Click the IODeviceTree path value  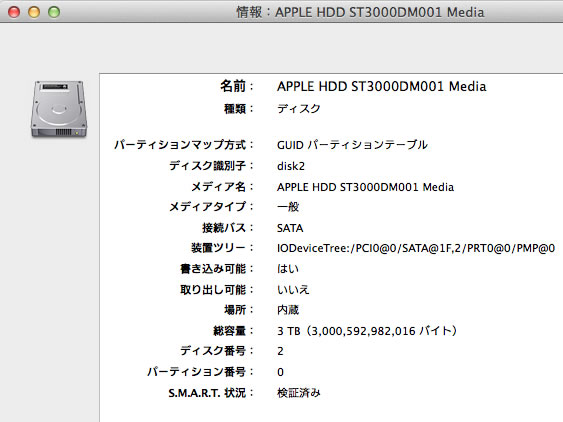click(416, 248)
